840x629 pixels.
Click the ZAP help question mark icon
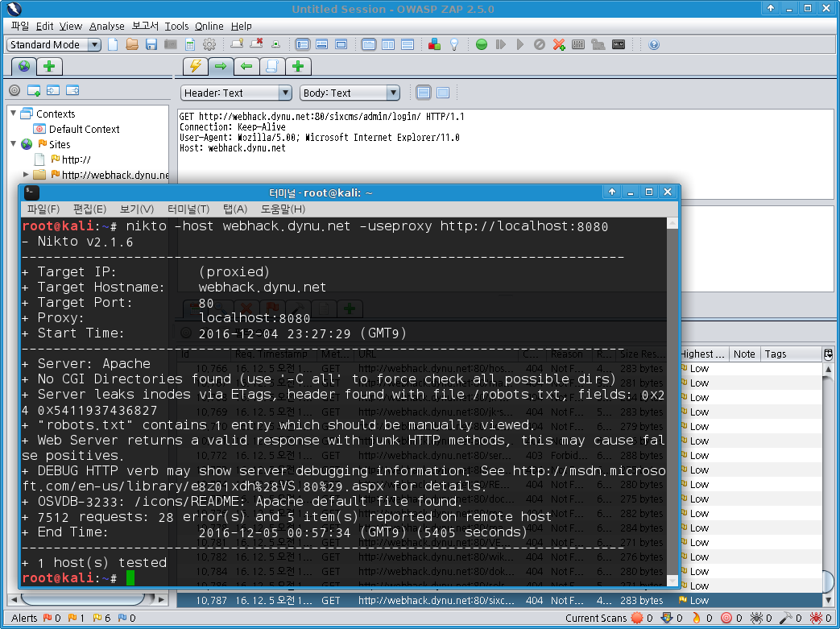point(654,44)
